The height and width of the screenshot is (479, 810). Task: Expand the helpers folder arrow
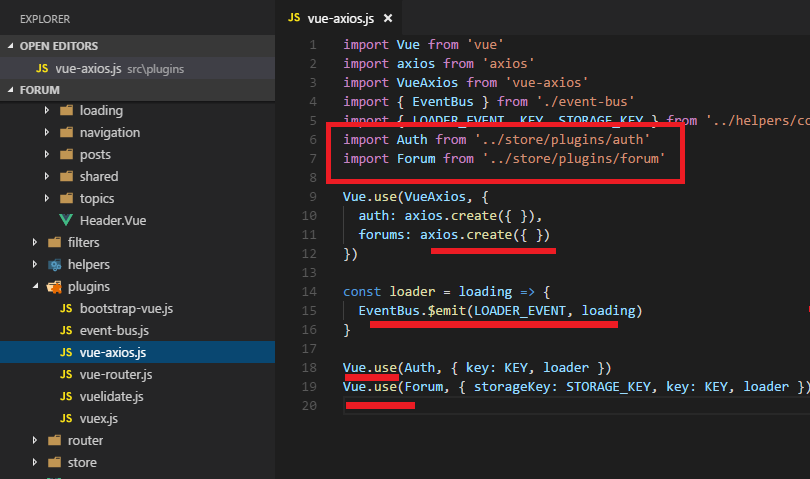coord(35,264)
